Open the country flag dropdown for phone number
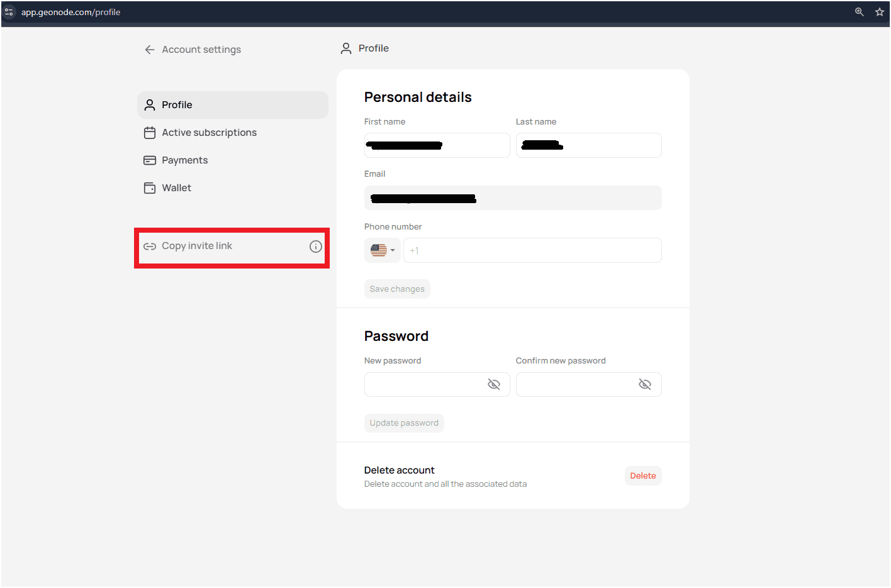Image resolution: width=891 pixels, height=588 pixels. [382, 250]
